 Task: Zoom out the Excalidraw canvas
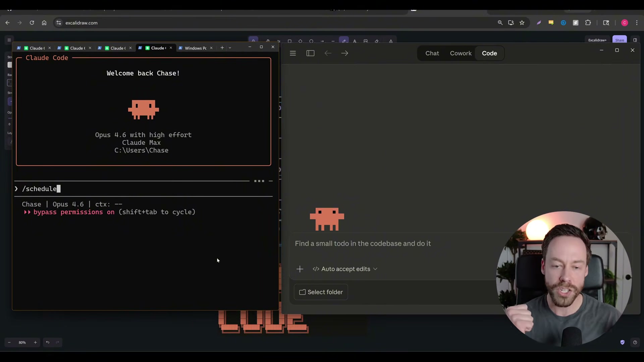pyautogui.click(x=9, y=342)
